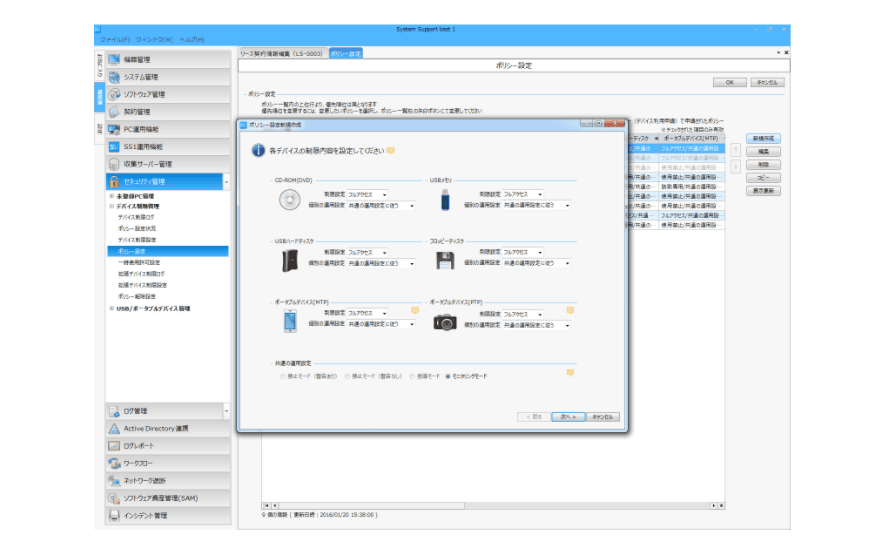The width and height of the screenshot is (885, 557).
Task: Select デバイス制限ログ in the tree
Action: click(x=136, y=217)
